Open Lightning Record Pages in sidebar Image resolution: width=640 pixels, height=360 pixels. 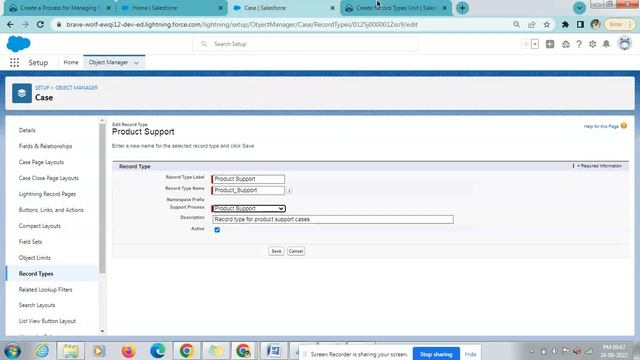pos(47,194)
